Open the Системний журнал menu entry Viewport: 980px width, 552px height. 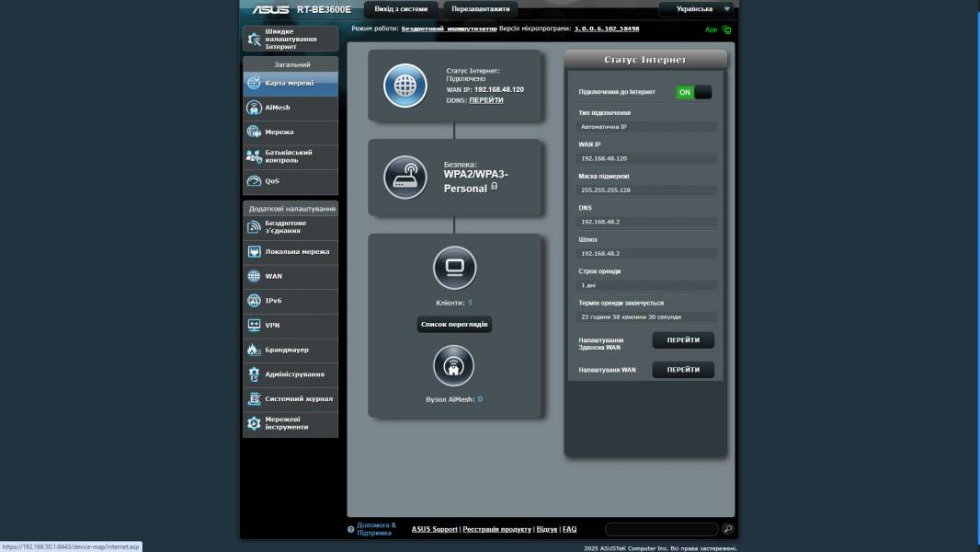coord(290,399)
